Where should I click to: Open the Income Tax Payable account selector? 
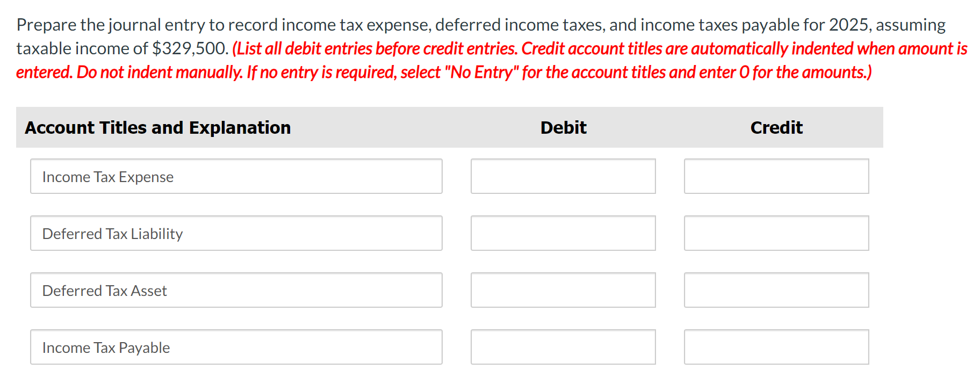tap(236, 347)
